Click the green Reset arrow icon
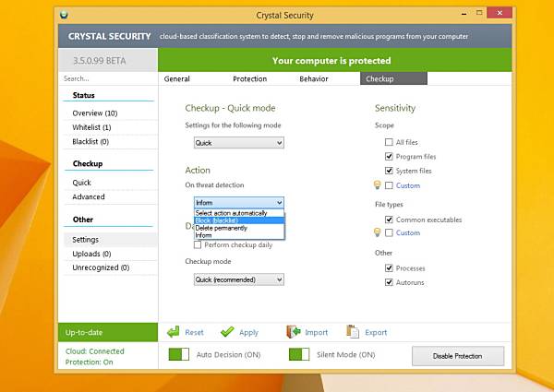The width and height of the screenshot is (554, 392). tap(174, 332)
